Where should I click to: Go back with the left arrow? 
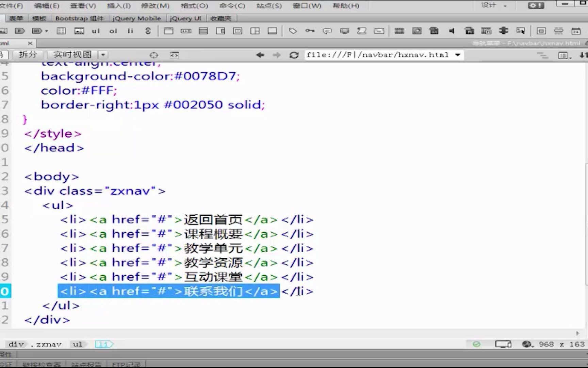260,55
